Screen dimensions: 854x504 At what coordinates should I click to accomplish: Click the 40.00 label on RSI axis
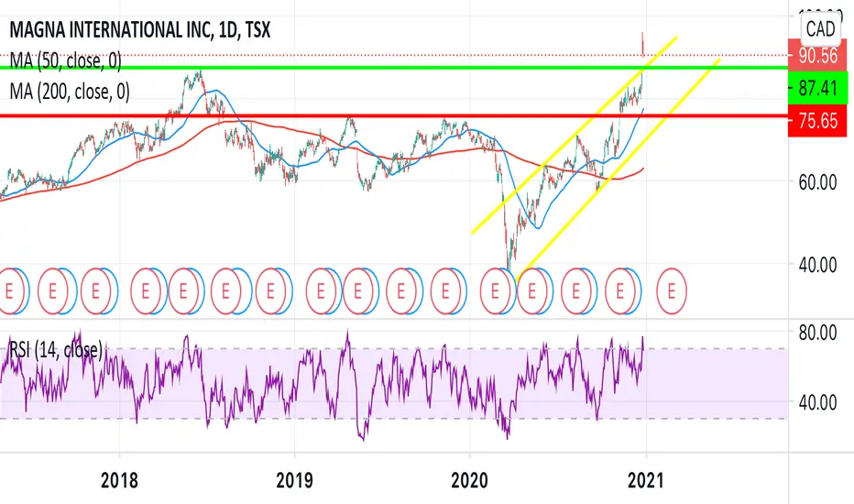pos(817,402)
